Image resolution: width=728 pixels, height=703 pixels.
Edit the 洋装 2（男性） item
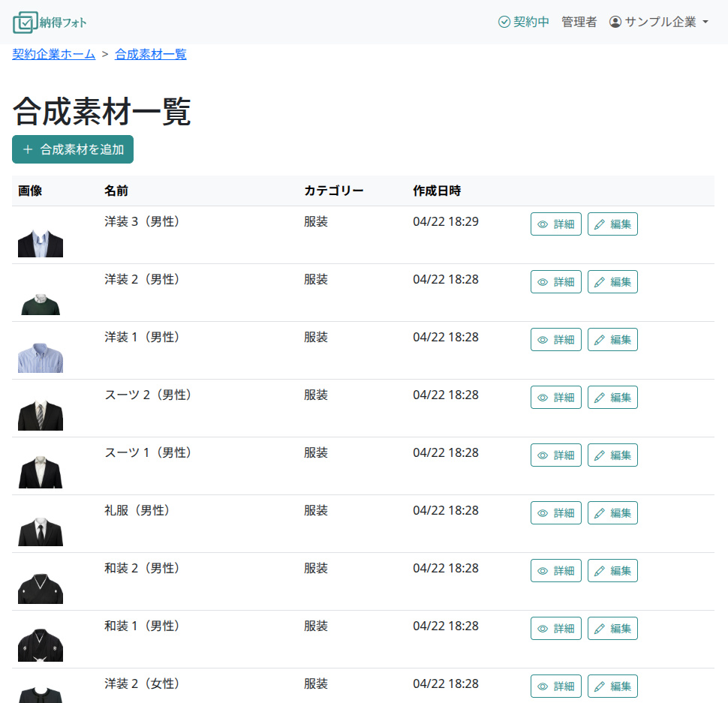pos(612,281)
